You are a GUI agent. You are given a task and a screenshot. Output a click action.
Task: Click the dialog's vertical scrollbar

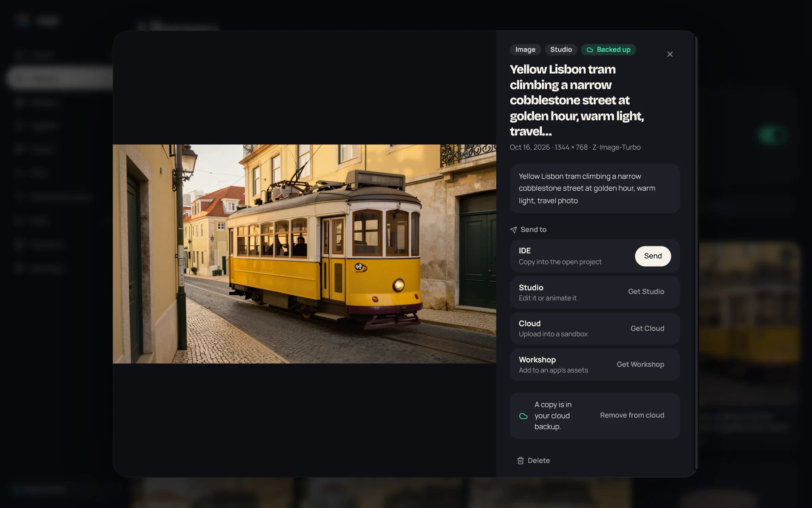(696, 252)
